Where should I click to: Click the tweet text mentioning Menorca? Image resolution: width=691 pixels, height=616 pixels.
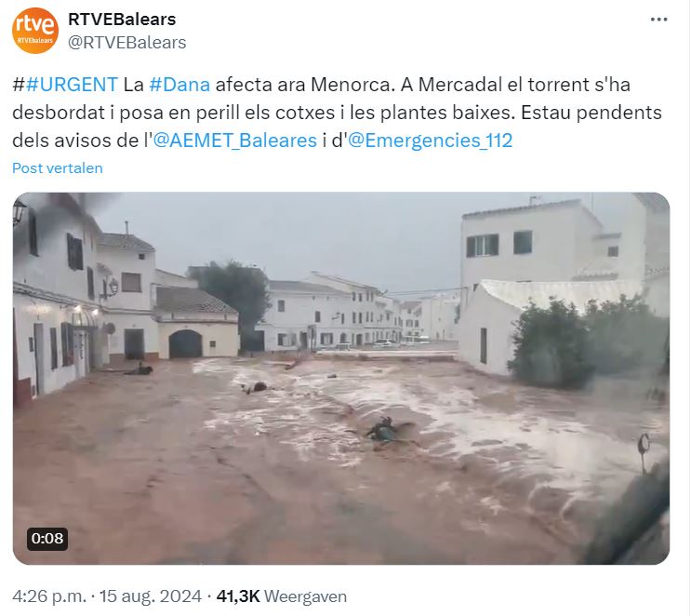tap(337, 113)
